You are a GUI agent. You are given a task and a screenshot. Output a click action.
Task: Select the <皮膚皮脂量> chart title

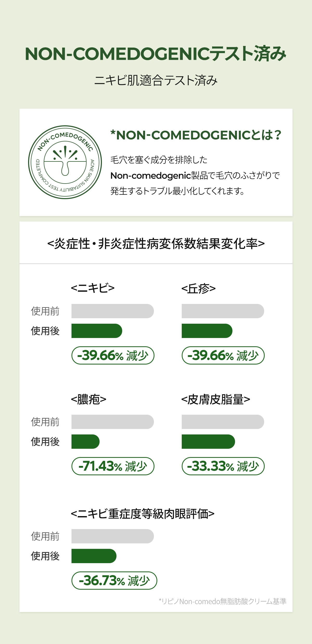[216, 399]
